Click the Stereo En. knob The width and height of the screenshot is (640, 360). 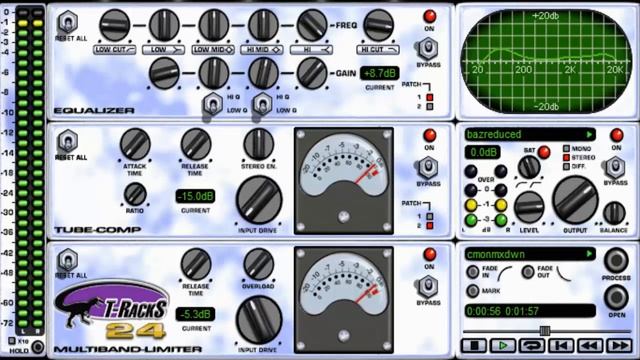pos(258,144)
